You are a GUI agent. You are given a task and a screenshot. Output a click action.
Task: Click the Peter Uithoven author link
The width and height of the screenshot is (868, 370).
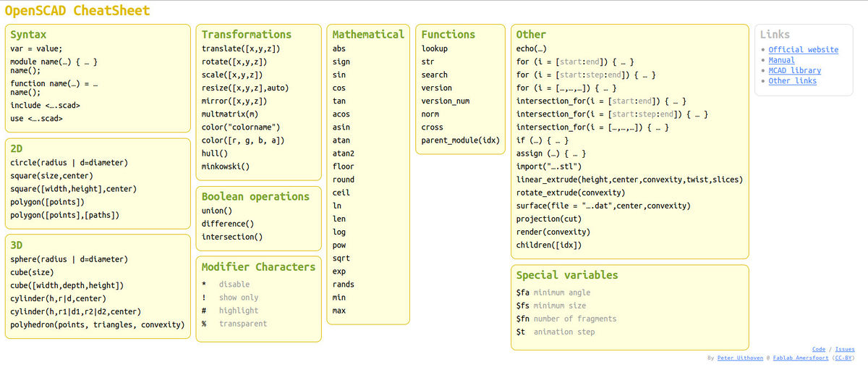tap(740, 358)
